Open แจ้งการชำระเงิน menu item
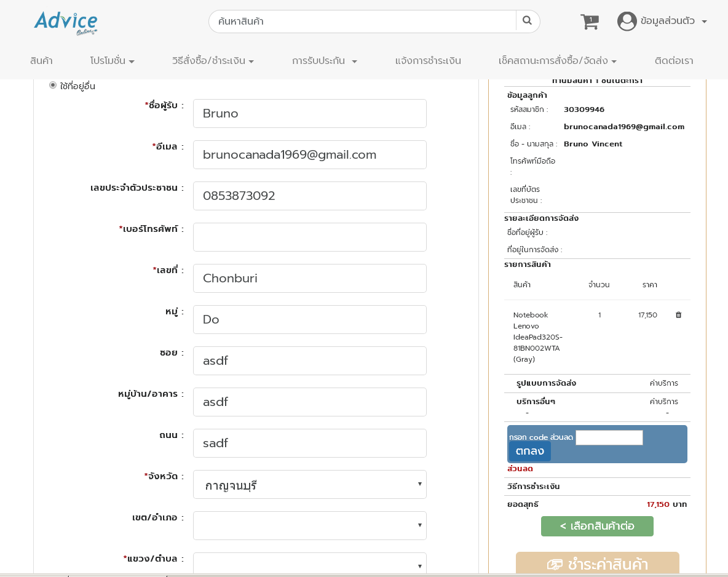Screen dimensions: 728x577 (x=428, y=61)
